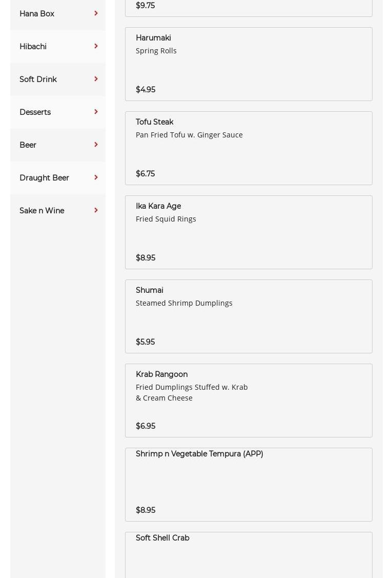
Task: Go to the Soft Drink category
Action: click(x=38, y=79)
